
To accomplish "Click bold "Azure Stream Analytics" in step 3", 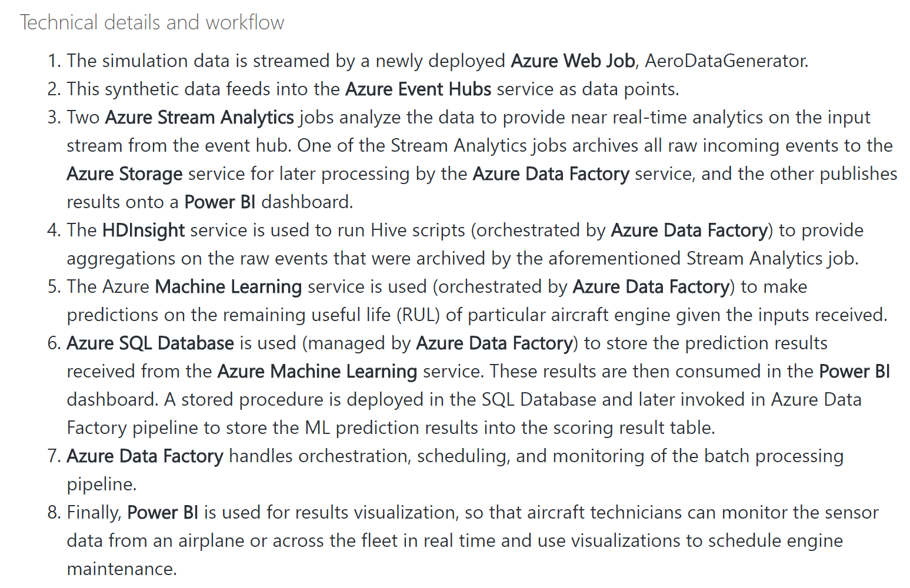I will coord(199,117).
